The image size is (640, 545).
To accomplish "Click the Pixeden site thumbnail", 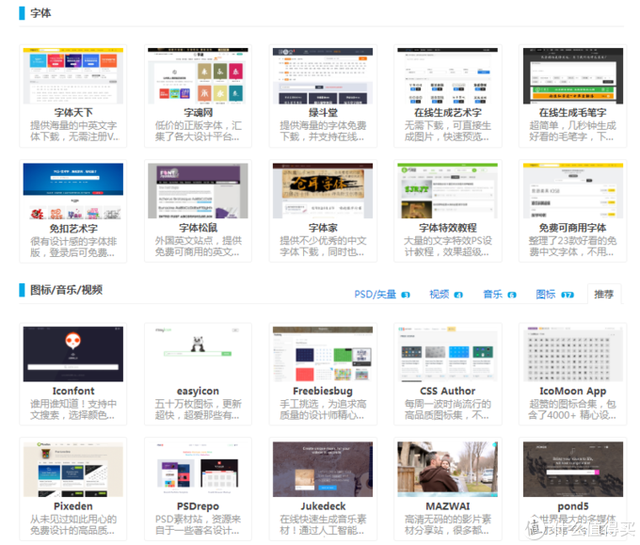I will tap(73, 469).
